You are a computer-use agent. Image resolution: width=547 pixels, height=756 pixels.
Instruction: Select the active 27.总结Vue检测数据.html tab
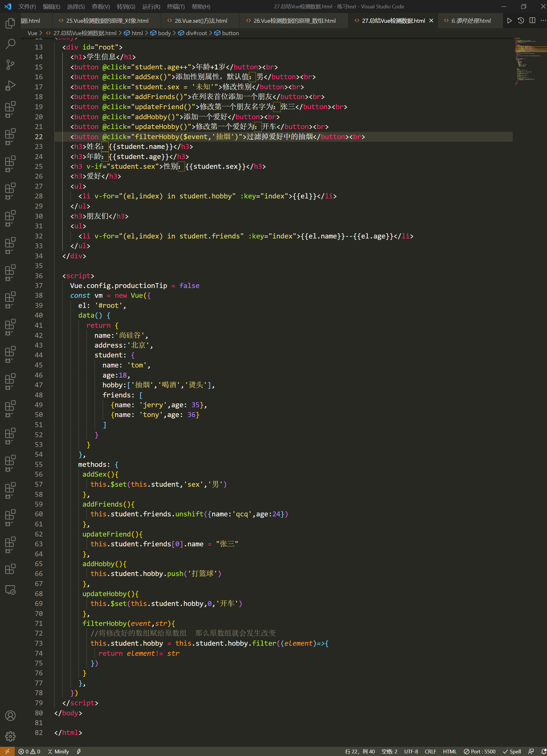pos(393,21)
